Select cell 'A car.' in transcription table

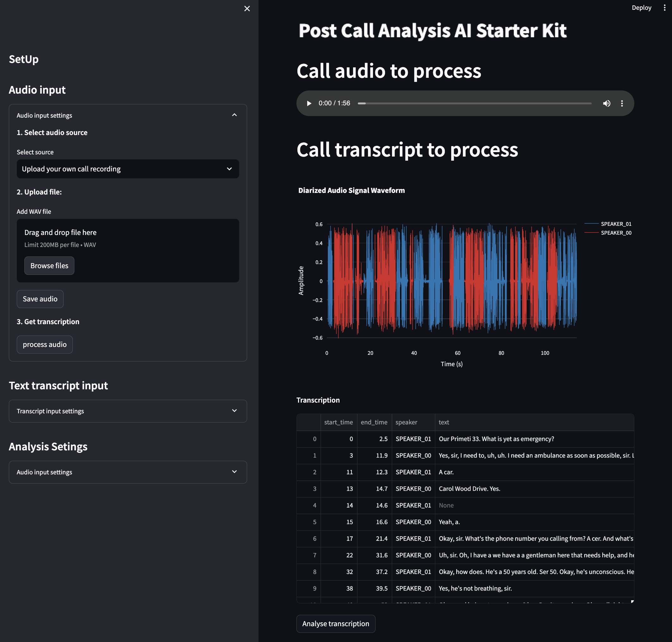[x=534, y=472]
